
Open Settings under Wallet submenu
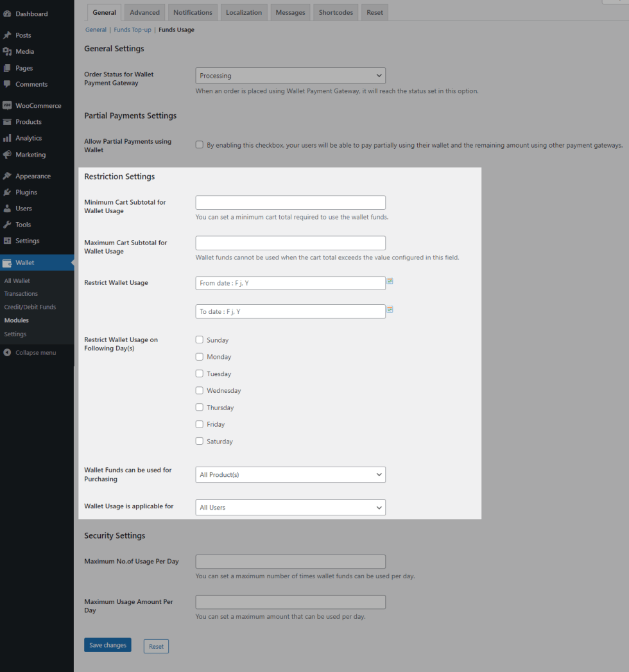point(15,334)
